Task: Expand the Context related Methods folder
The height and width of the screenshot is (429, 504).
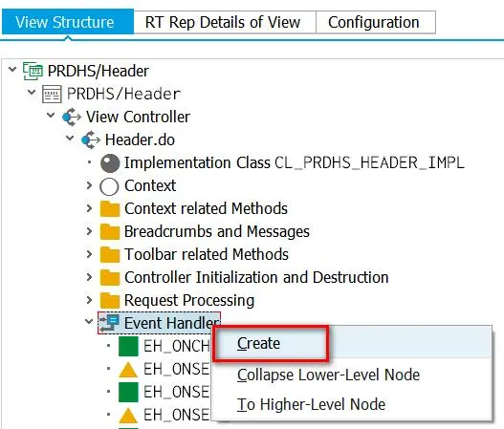Action: [89, 208]
